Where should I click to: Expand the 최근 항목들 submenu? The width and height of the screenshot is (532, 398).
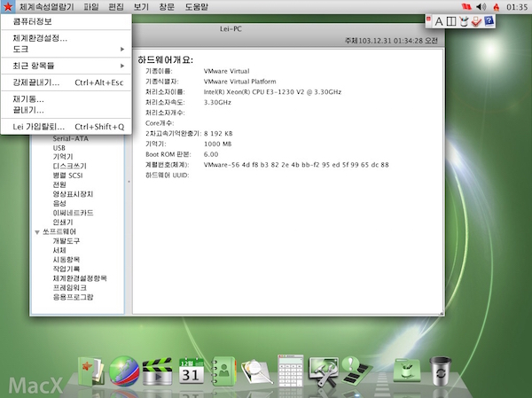tap(66, 66)
